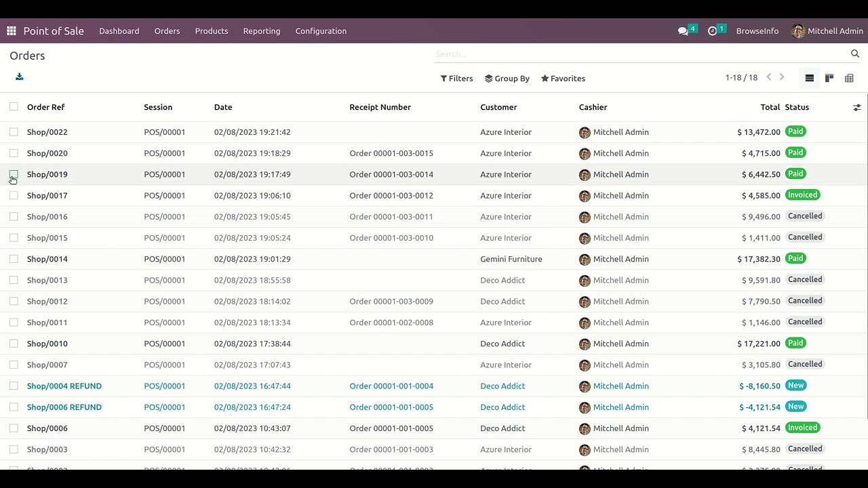The height and width of the screenshot is (488, 868).
Task: Click New badge of Shop/0006 REFUND
Action: [796, 407]
